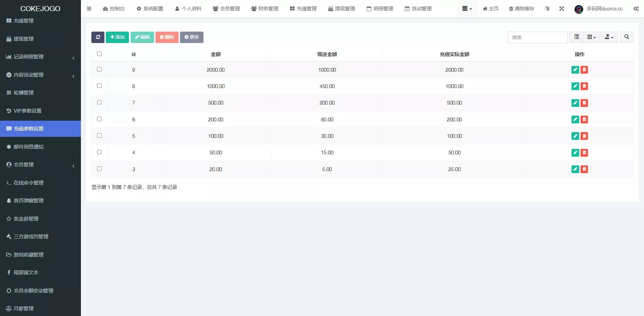Open the export dropdown in table toolbar

[609, 37]
